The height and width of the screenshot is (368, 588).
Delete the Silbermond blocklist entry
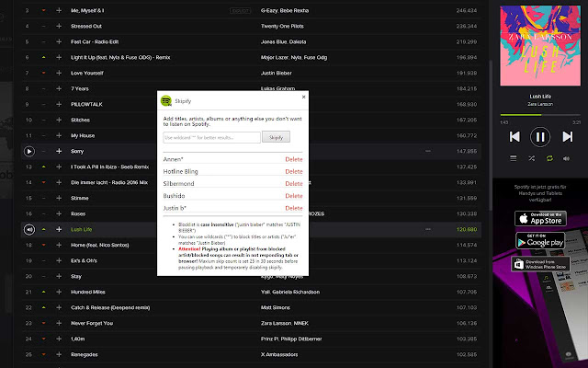pyautogui.click(x=294, y=184)
